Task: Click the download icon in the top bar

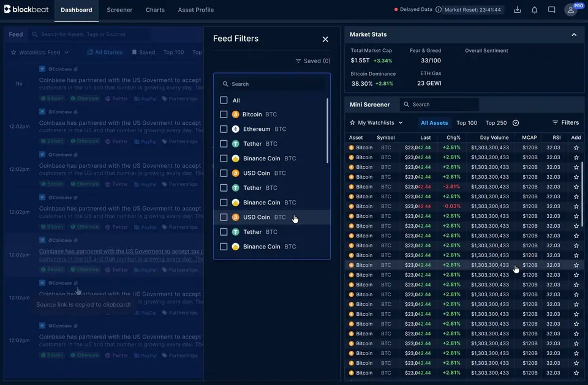Action: pos(517,10)
